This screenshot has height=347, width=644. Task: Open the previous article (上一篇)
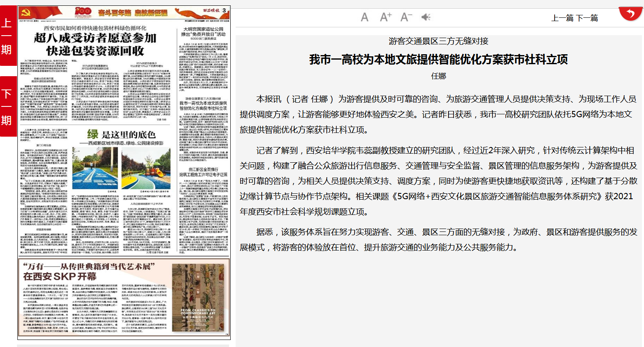coord(563,18)
